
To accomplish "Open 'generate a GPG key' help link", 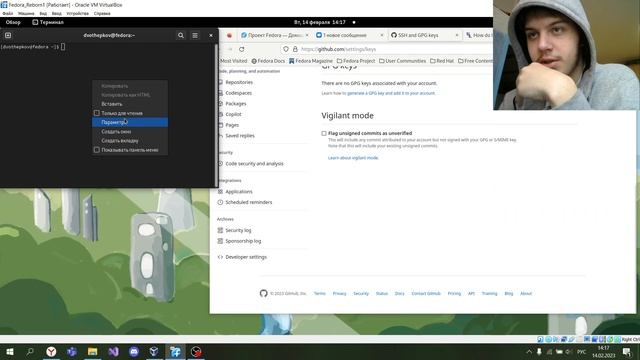I will pos(391,93).
